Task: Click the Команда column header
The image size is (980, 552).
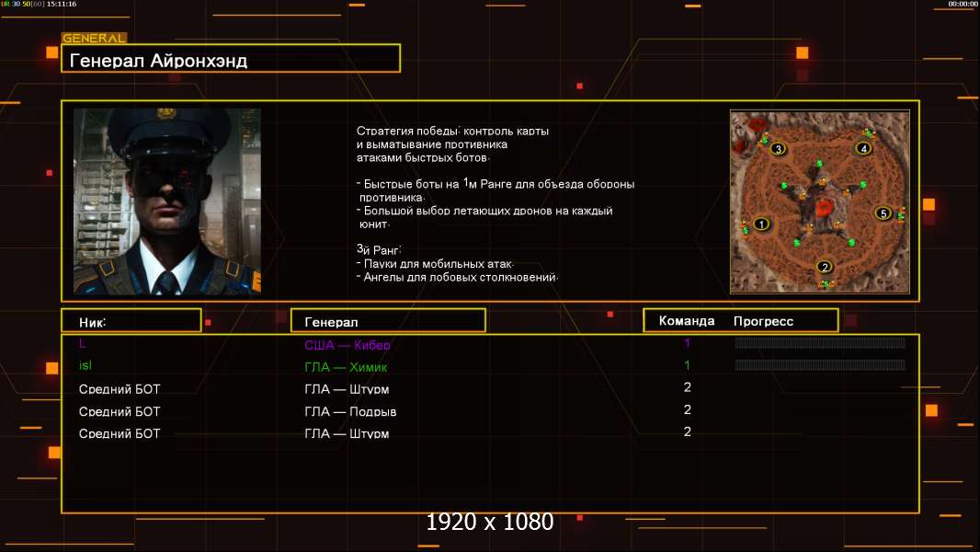Action: pyautogui.click(x=686, y=321)
